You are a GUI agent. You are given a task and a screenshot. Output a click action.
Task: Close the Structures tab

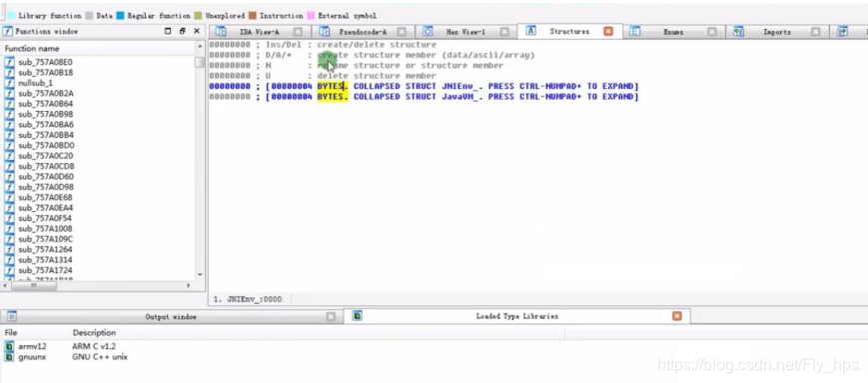pos(608,32)
